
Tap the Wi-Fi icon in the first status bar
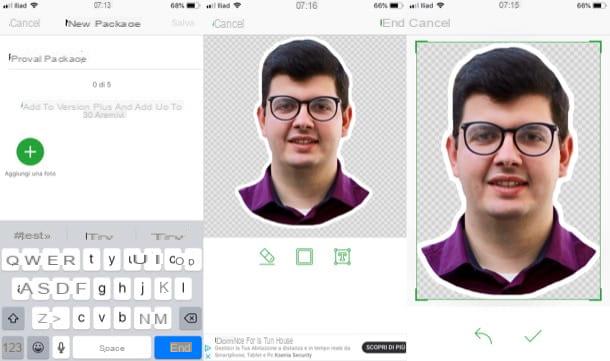tap(34, 5)
